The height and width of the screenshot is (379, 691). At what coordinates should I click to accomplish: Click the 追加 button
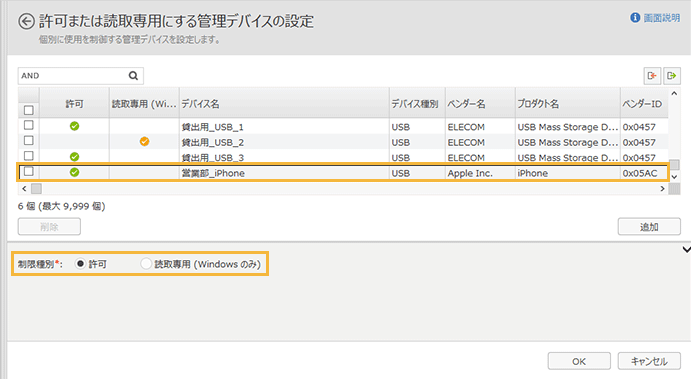point(649,227)
